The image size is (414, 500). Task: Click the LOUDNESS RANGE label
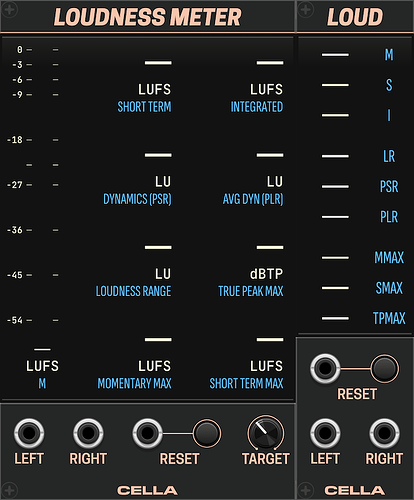133,291
